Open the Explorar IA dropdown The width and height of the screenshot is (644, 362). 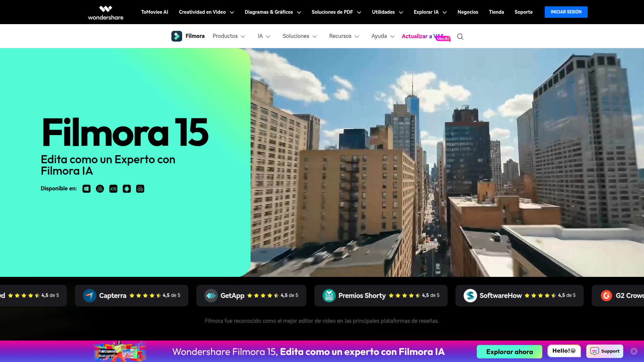coord(430,12)
